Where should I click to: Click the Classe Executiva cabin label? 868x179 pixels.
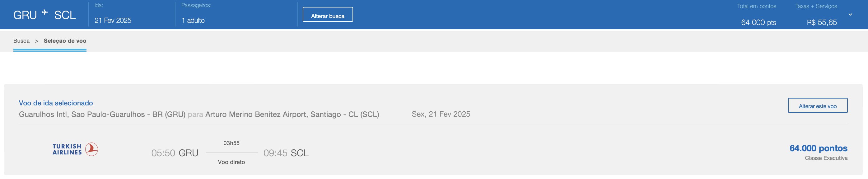click(826, 158)
